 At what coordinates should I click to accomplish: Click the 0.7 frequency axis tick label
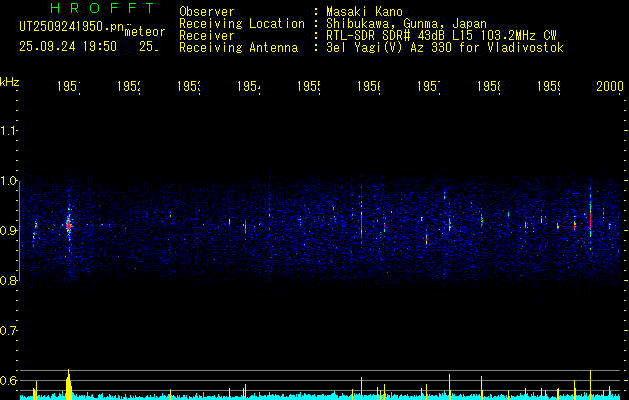coord(9,331)
